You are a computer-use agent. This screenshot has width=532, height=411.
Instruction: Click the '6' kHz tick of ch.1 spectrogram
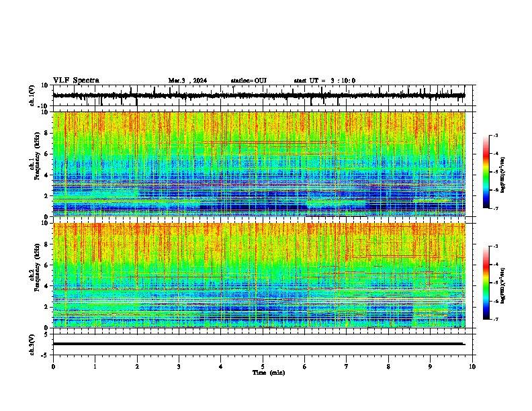pos(47,154)
